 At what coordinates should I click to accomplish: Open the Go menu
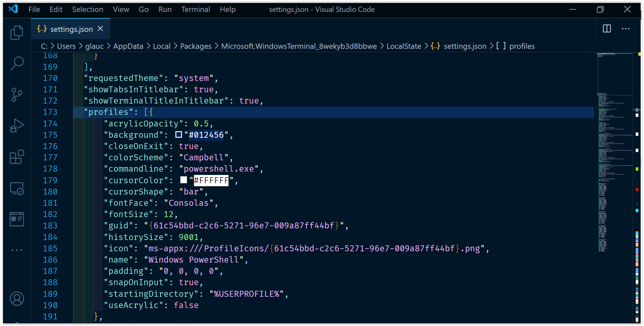[143, 9]
